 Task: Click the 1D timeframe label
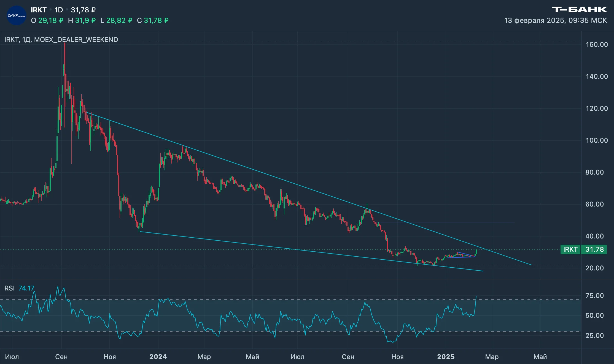click(x=59, y=10)
